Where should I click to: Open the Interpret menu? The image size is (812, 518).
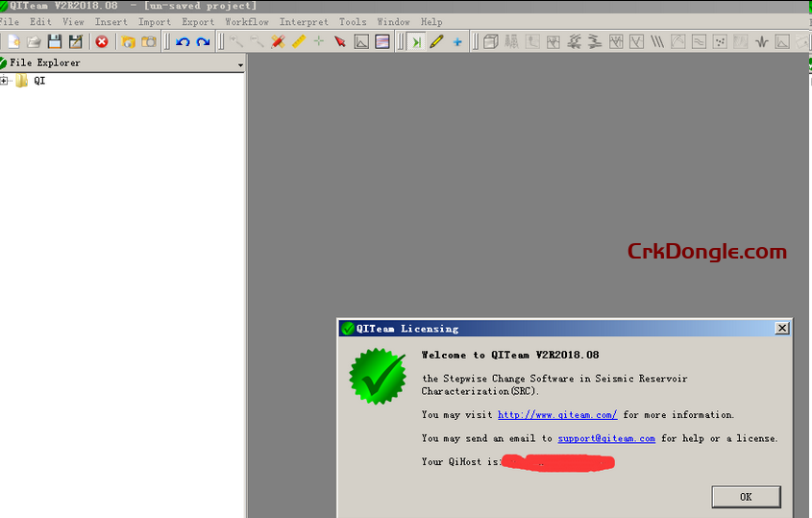coord(304,22)
